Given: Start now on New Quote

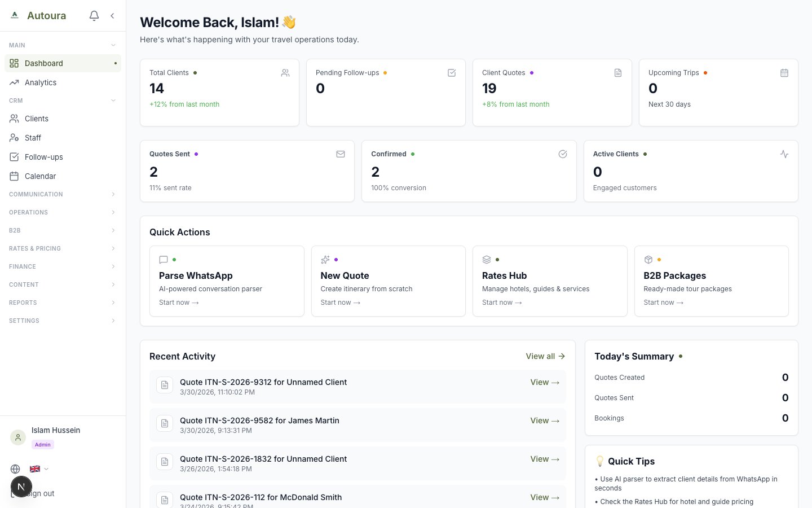Looking at the screenshot, I should pos(341,303).
